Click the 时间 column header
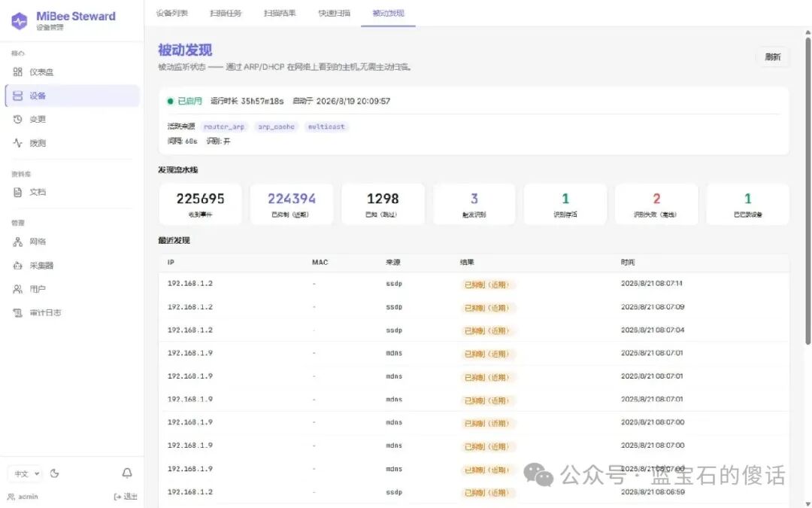The height and width of the screenshot is (508, 812). click(x=628, y=263)
